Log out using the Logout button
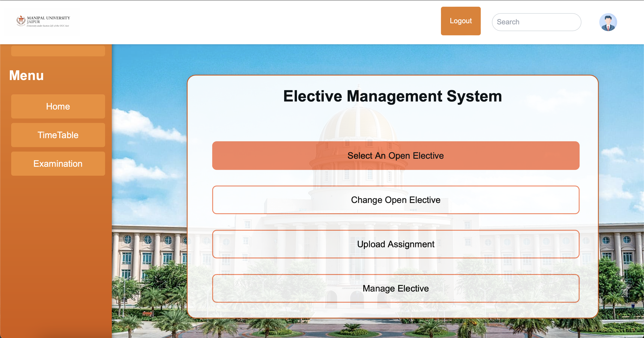Image resolution: width=644 pixels, height=338 pixels. 460,21
